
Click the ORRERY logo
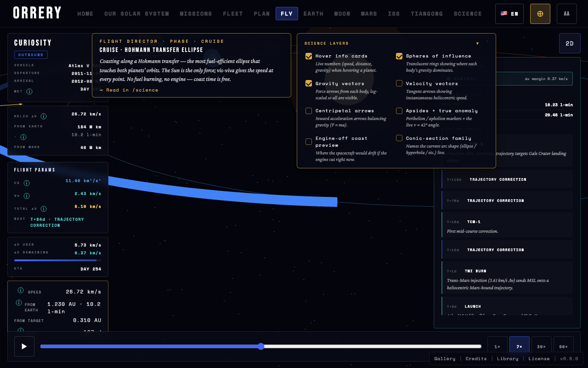37,13
